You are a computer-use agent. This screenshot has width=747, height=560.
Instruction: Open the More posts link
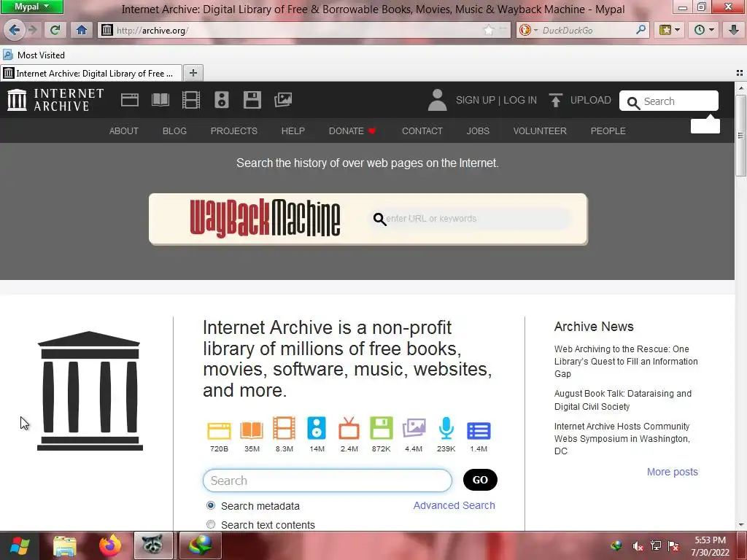[672, 472]
